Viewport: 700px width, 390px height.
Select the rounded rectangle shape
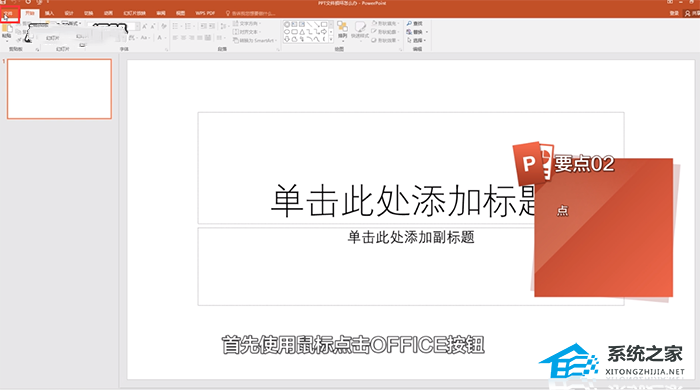pyautogui.click(x=294, y=32)
